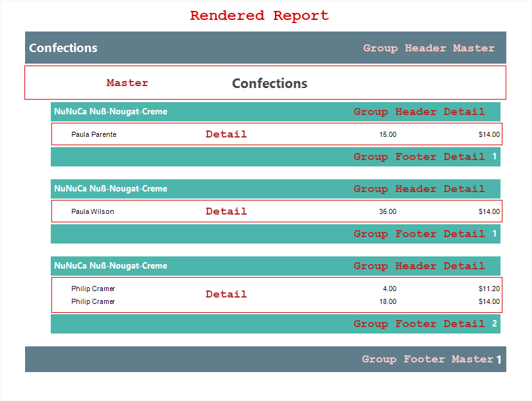Viewport: 532px width, 401px height.
Task: Click the Group Footer Master label
Action: tap(427, 359)
